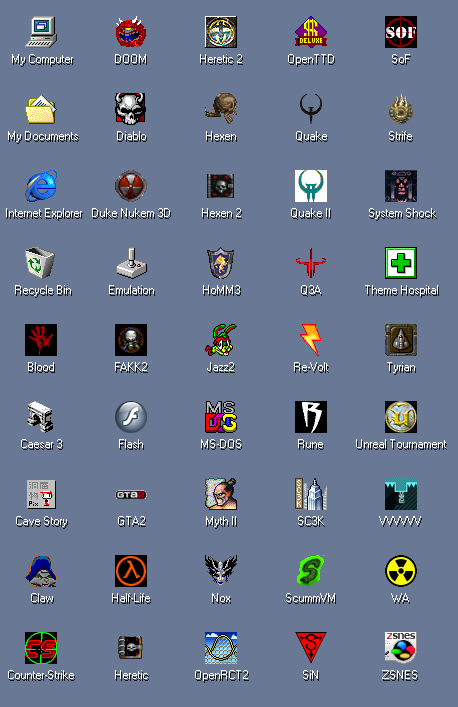Select the ScummVM green S icon
The image size is (458, 707).
(311, 571)
